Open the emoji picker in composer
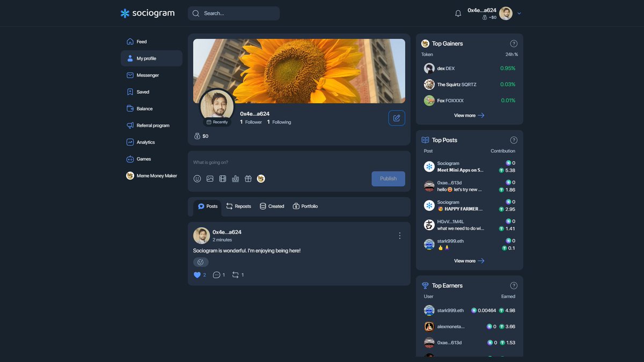This screenshot has height=362, width=644. click(197, 179)
